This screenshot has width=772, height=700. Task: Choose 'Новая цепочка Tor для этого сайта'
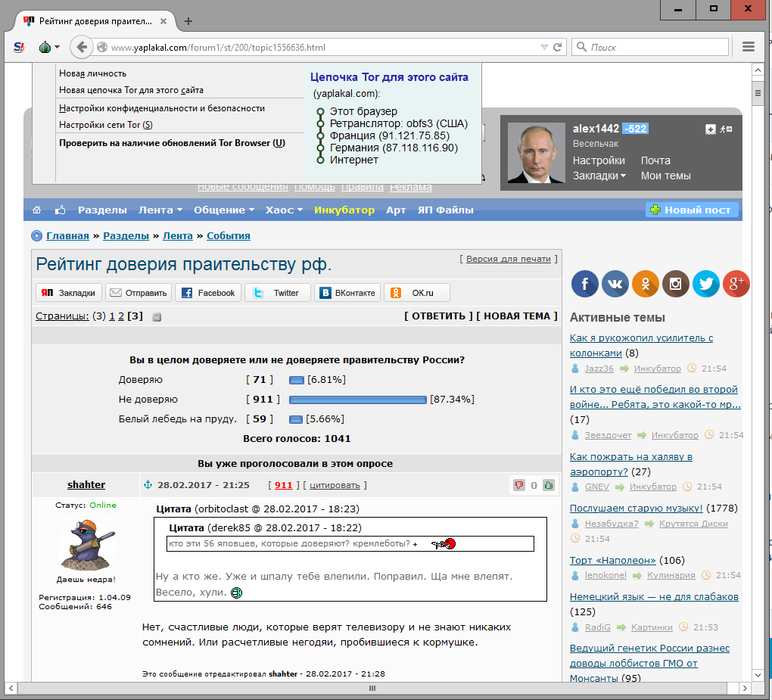[x=131, y=90]
